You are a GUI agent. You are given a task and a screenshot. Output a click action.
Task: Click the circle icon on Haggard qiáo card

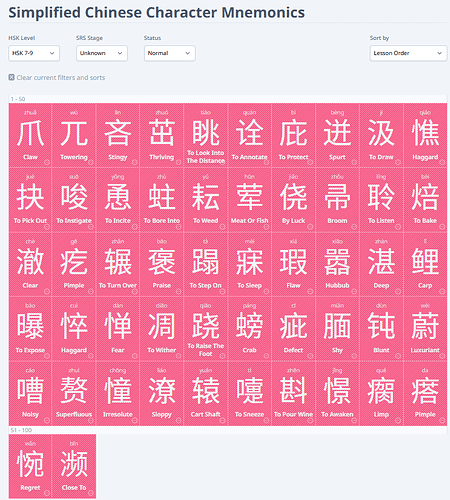pos(442,162)
